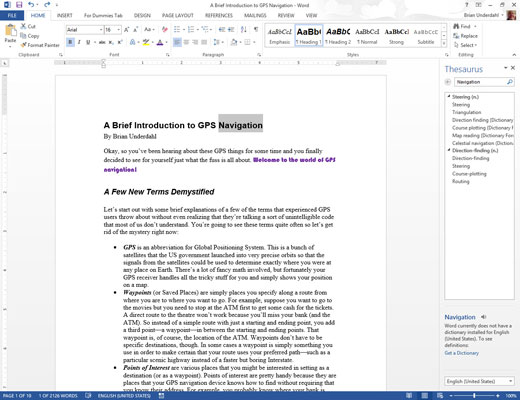Click the Replace button in Editing group
Viewport: 520px width, 400px height.
coord(465,36)
